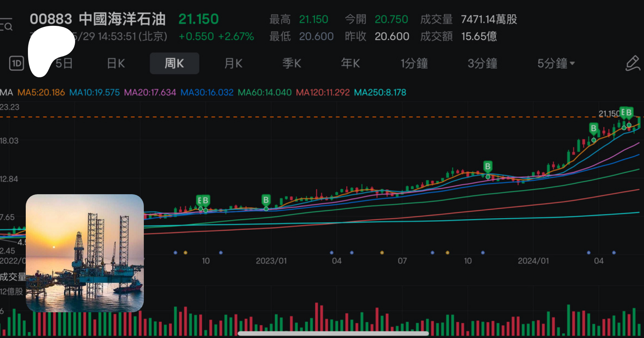Tap the EB marker near October 2022
The image size is (644, 338).
point(203,200)
